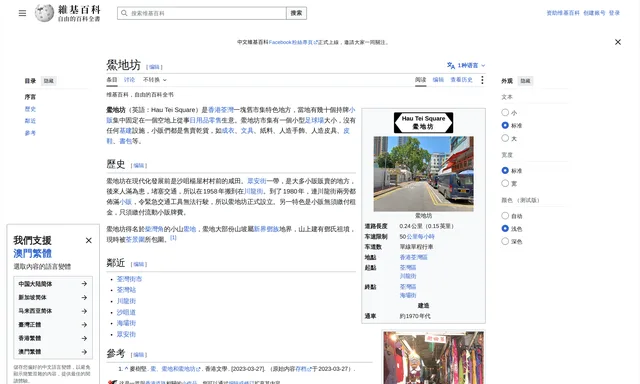Open the 查看历史 history tab
The image size is (640, 384).
[x=461, y=80]
